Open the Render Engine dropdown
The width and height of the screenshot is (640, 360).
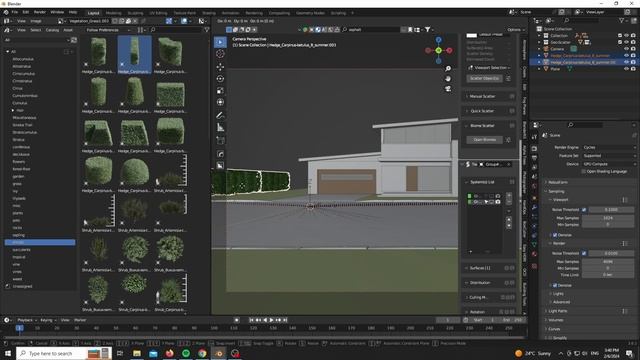click(x=608, y=147)
